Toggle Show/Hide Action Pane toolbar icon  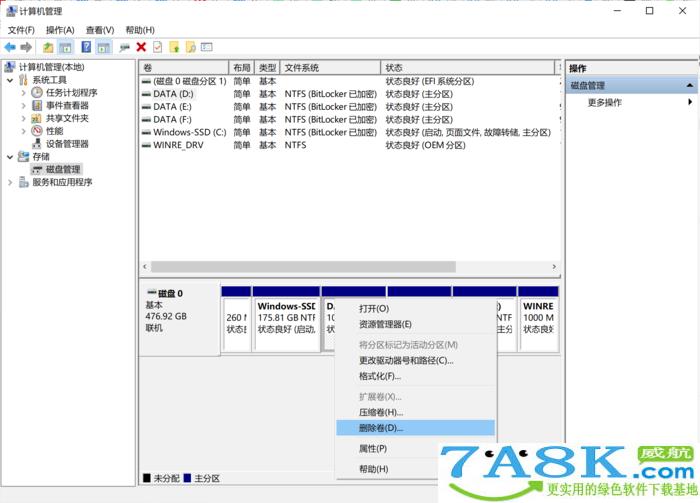pos(104,47)
